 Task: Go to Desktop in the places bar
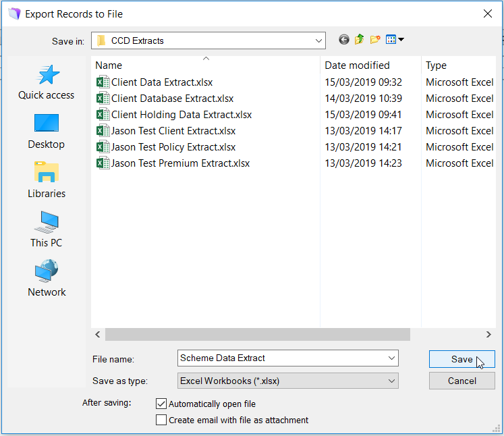[x=47, y=132]
